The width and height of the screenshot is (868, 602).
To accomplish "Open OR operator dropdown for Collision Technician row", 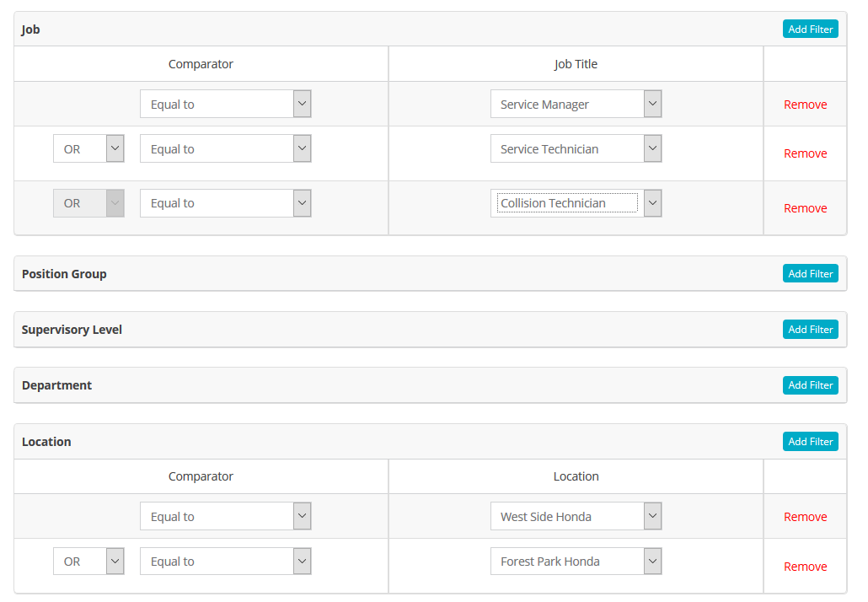I will tap(88, 203).
